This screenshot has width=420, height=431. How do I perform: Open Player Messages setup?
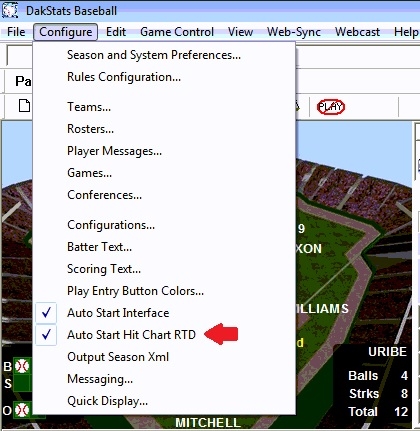click(x=164, y=151)
